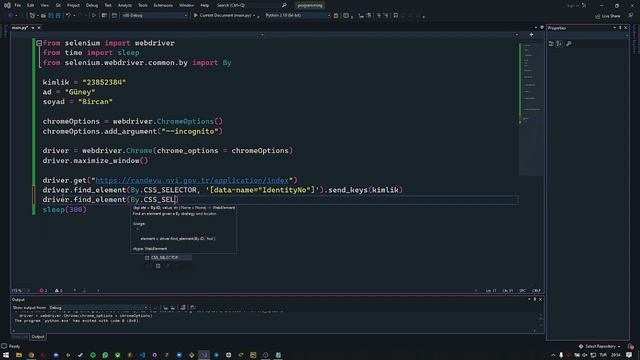Close the main.py tab

[x=39, y=28]
